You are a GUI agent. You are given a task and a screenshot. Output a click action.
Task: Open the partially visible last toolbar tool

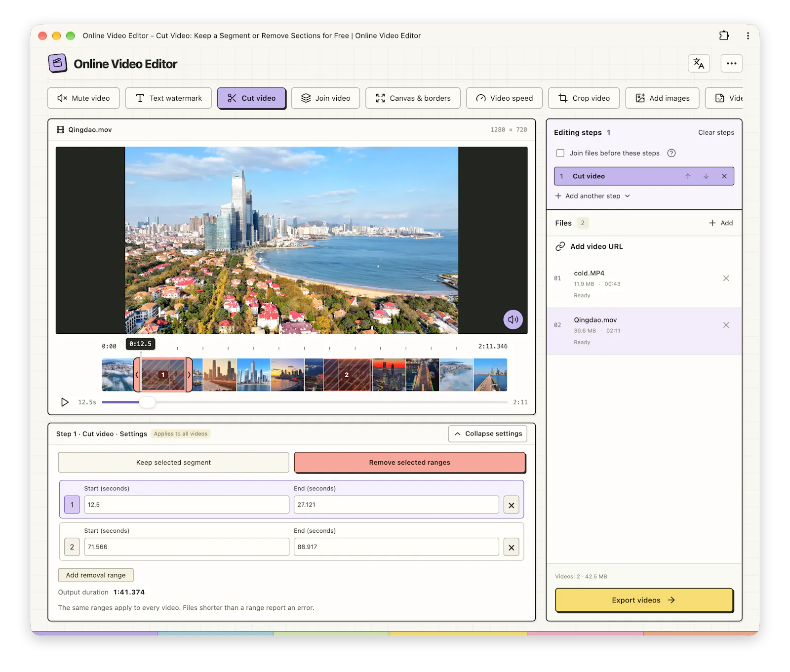click(724, 98)
